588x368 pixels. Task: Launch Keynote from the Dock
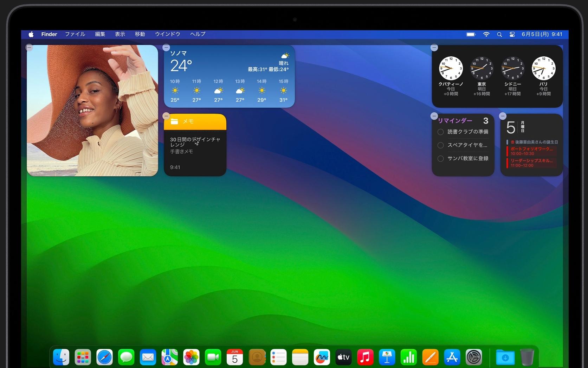387,357
